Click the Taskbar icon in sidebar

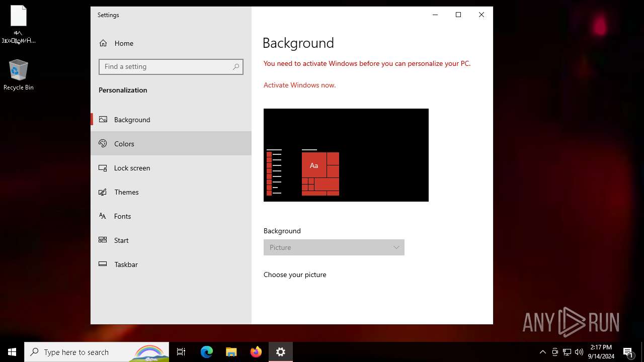point(103,264)
